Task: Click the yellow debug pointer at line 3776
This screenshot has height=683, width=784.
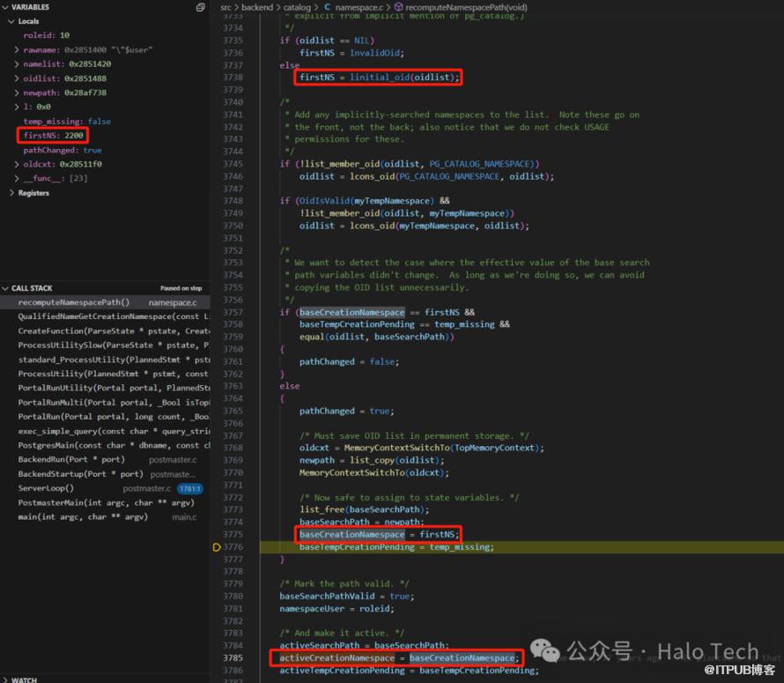Action: pos(217,547)
